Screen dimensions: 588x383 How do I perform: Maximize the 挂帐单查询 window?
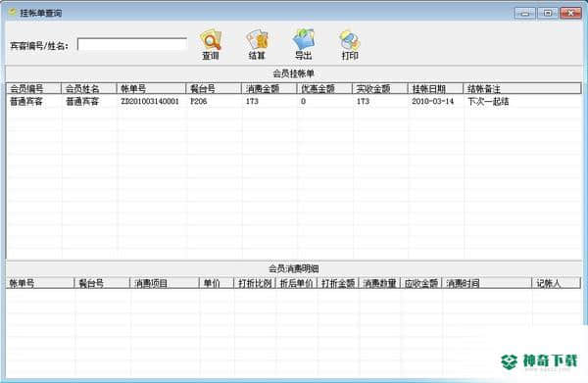pos(548,13)
